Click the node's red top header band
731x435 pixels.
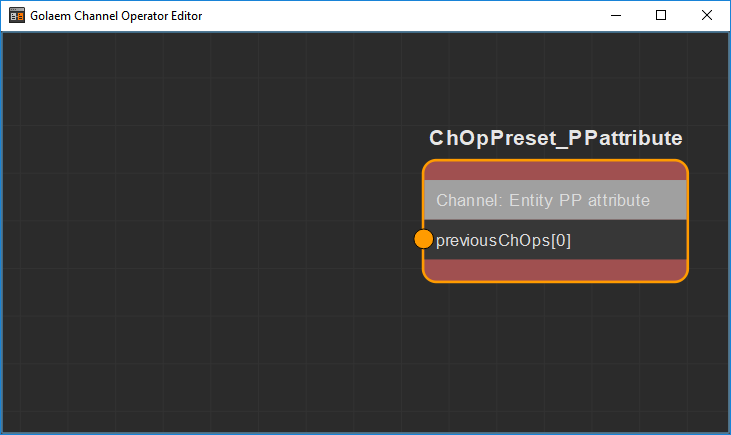point(555,171)
